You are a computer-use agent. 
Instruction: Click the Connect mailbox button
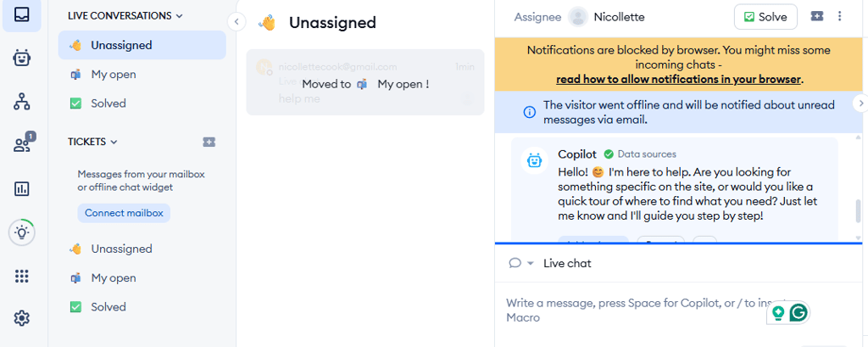tap(124, 213)
